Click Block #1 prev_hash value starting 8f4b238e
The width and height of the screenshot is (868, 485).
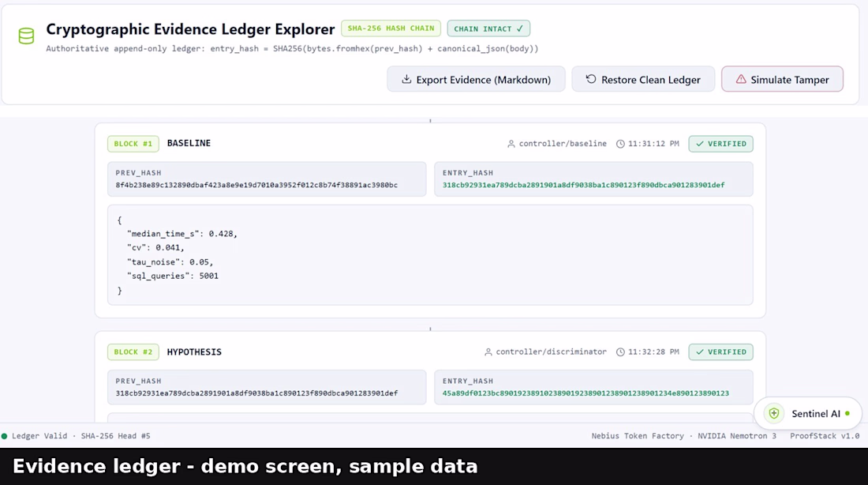tap(256, 185)
